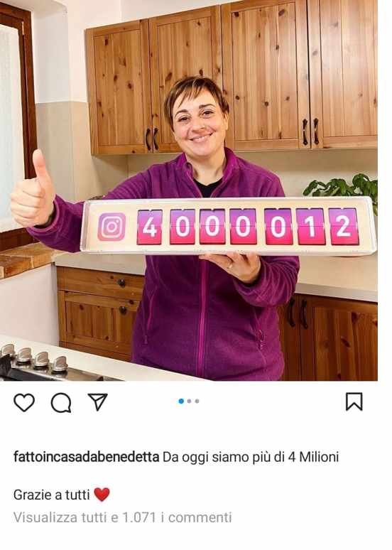Tap the woman's face in the photo
The width and height of the screenshot is (392, 550).
(x=198, y=117)
